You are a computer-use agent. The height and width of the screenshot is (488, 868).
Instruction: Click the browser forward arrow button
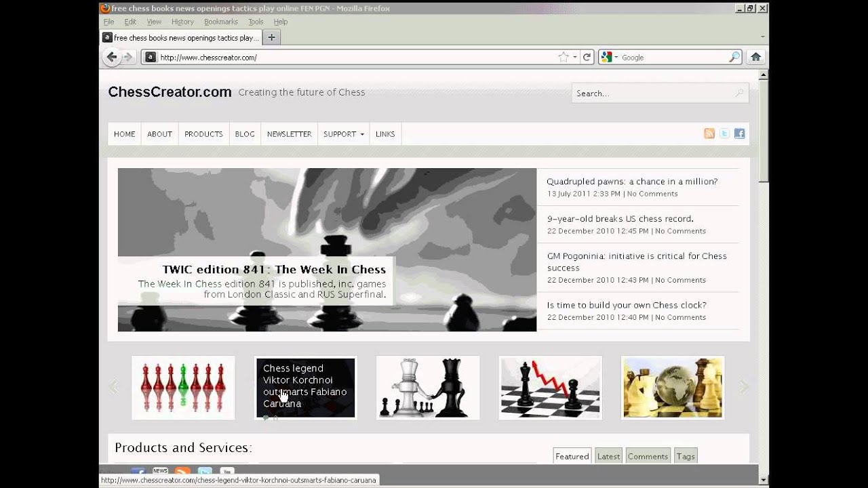(127, 58)
